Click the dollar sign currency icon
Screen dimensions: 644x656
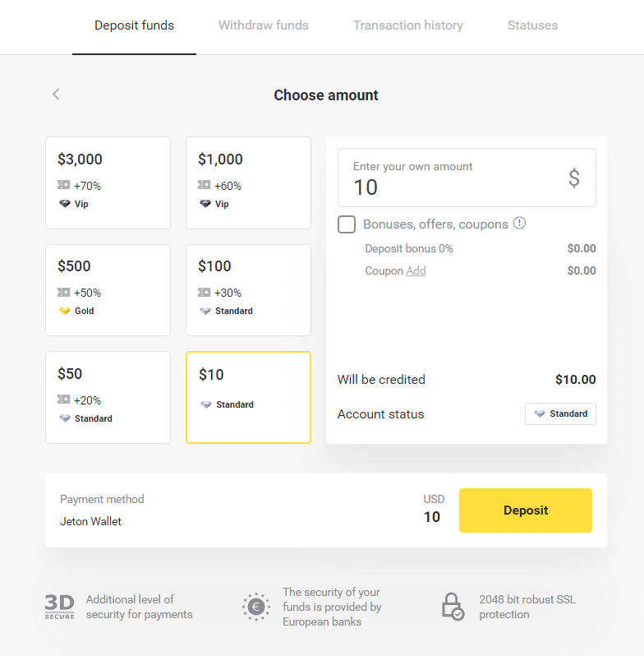pyautogui.click(x=574, y=178)
